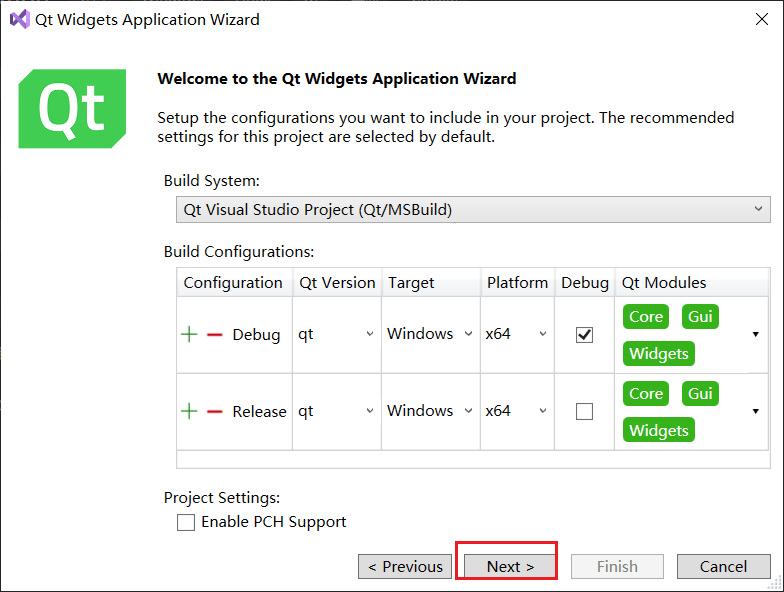Image resolution: width=784 pixels, height=592 pixels.
Task: Add a configuration using Release row plus icon
Action: pyautogui.click(x=189, y=412)
